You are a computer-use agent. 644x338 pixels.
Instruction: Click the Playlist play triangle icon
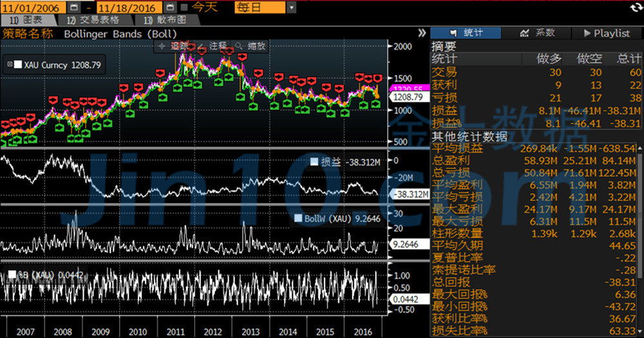587,33
